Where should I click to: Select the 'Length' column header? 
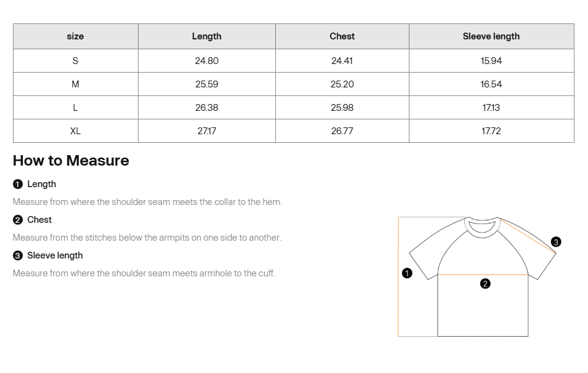point(206,36)
